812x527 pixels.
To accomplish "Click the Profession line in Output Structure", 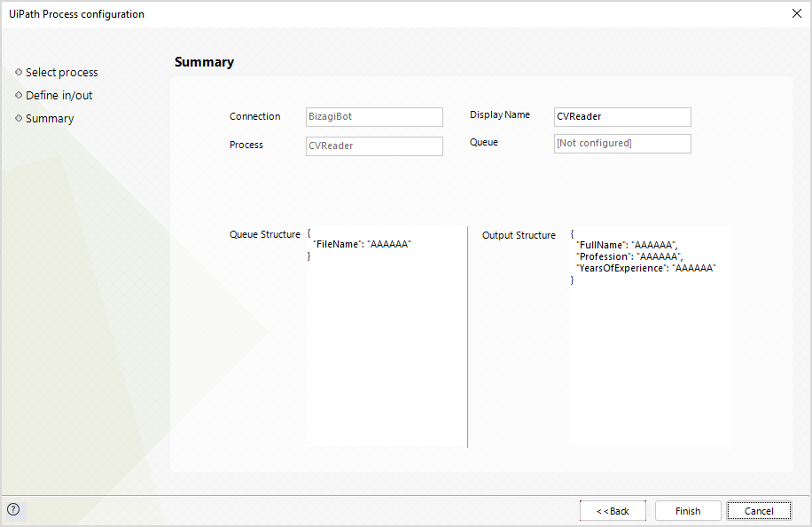I will coord(629,256).
